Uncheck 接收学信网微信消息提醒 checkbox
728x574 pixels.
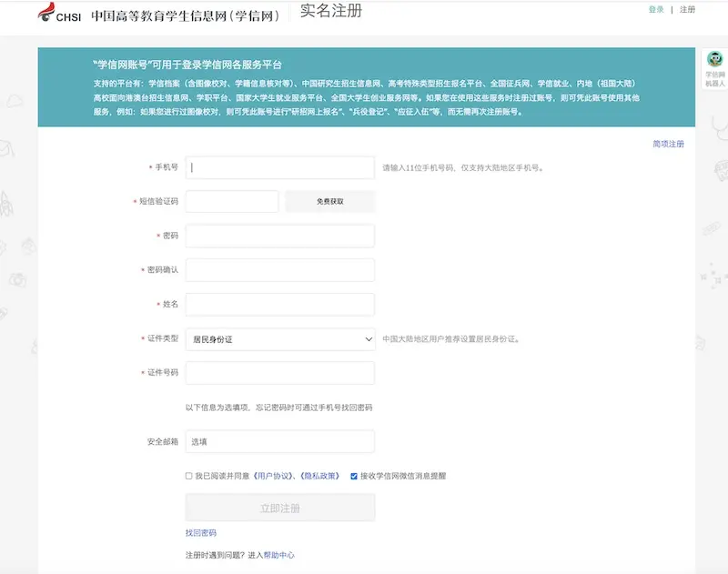point(354,476)
